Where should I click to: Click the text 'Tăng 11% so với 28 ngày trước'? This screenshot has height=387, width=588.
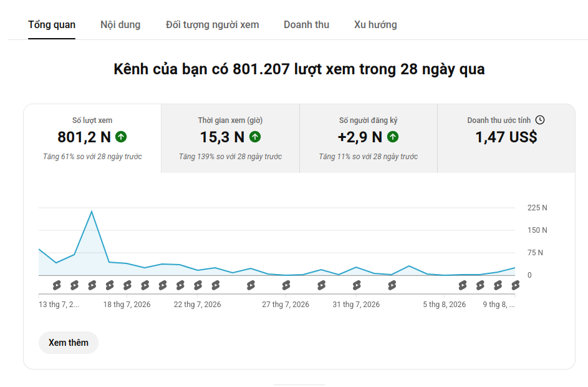[369, 157]
